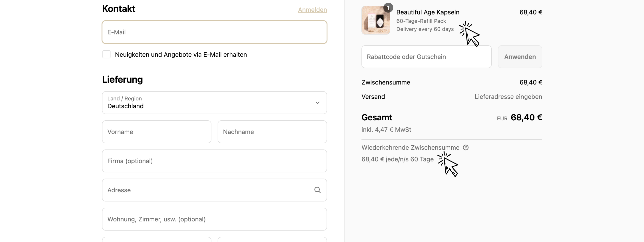644x242 pixels.
Task: Click the 60-Tage-Refill Pack text
Action: coord(421,21)
